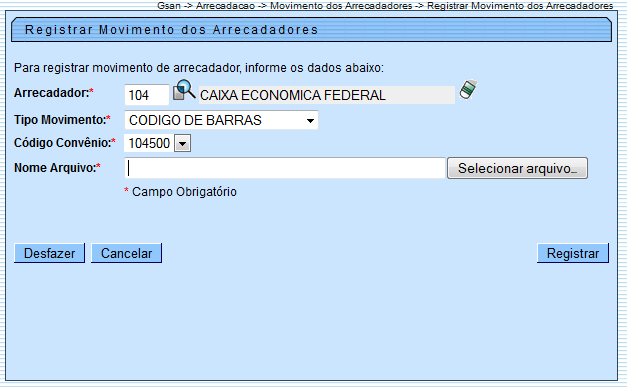The height and width of the screenshot is (387, 627).
Task: Click the breadcrumb text Gsan -> Arrecadacao
Action: (206, 6)
